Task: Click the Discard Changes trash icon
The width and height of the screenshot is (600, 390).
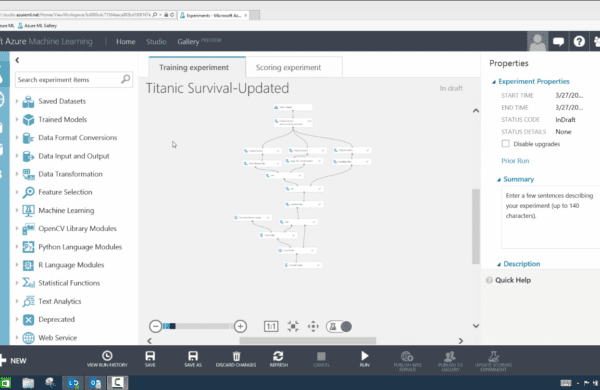Action: click(x=236, y=356)
